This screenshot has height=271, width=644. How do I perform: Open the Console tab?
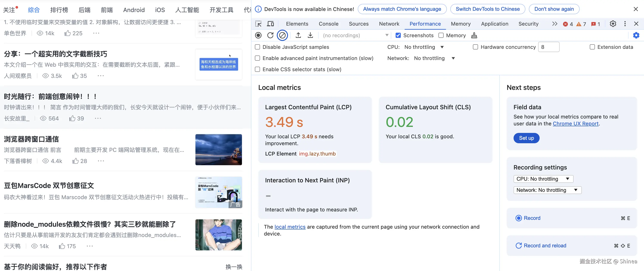[328, 24]
